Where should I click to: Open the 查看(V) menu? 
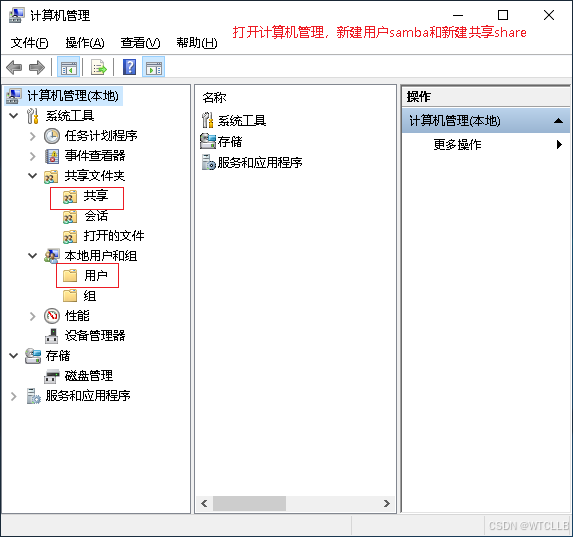click(x=140, y=43)
